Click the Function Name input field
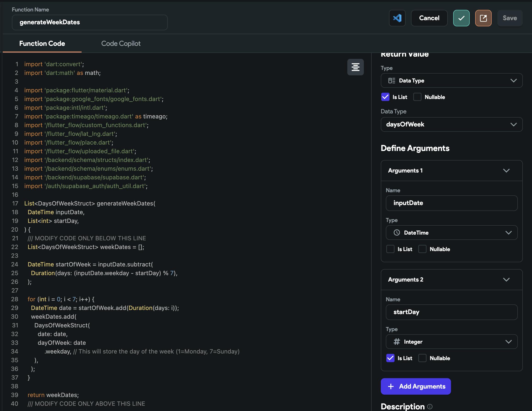The image size is (532, 411). [90, 22]
